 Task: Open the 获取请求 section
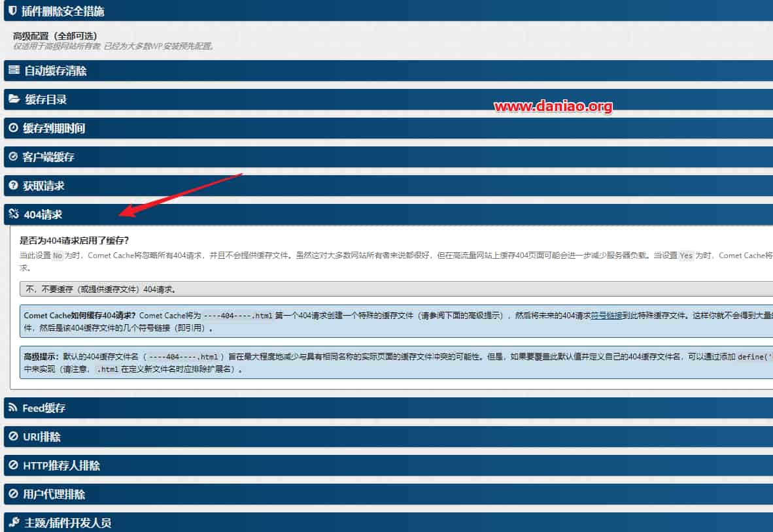point(388,186)
